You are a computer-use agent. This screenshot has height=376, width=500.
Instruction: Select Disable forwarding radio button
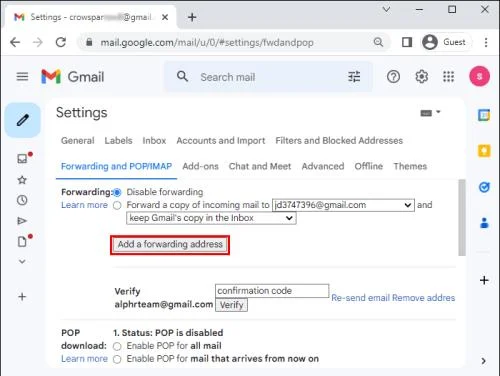117,192
